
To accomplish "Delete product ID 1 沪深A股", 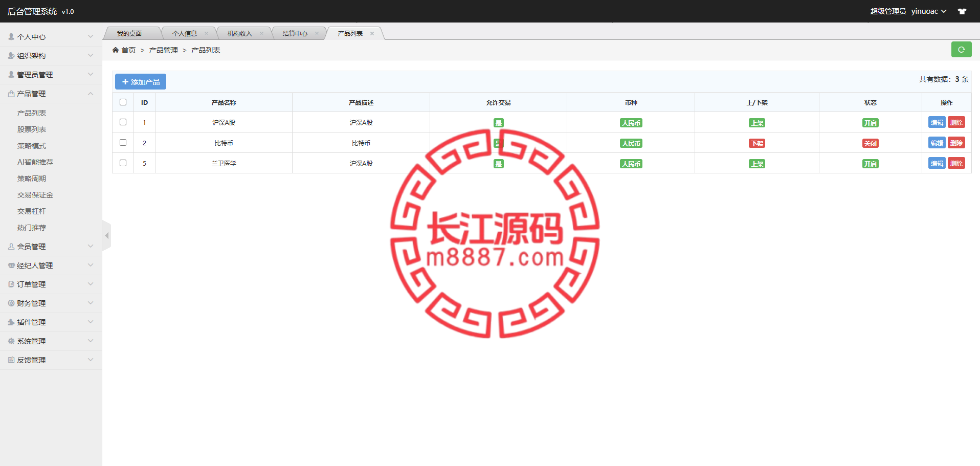I will [956, 122].
